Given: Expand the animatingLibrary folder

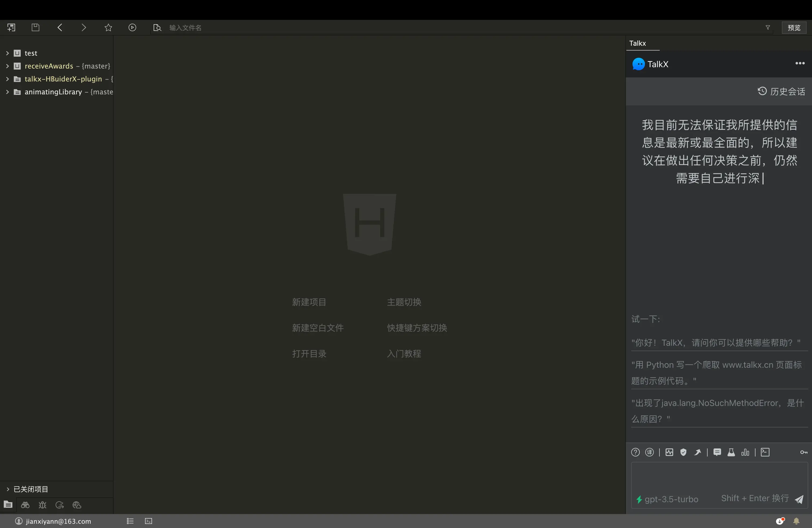Looking at the screenshot, I should (x=8, y=92).
